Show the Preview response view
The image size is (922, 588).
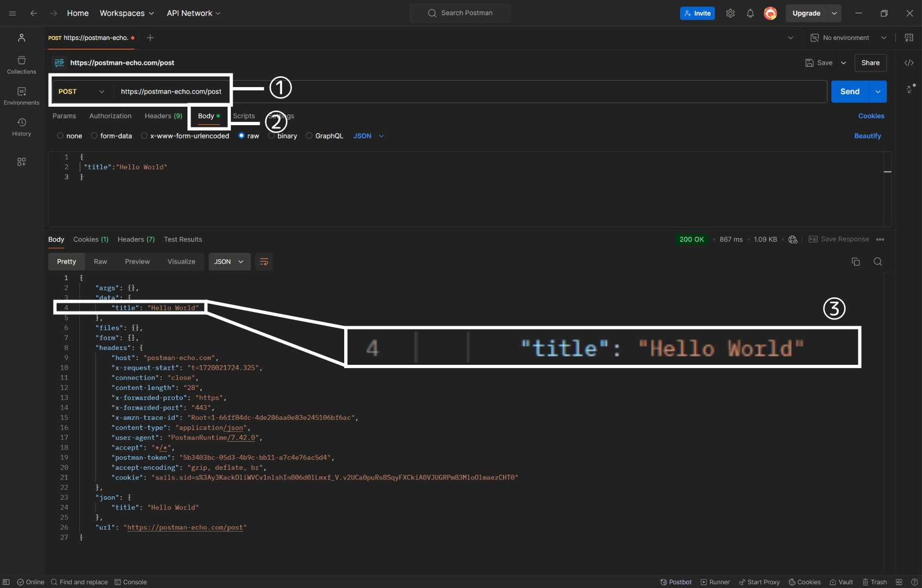[x=137, y=262]
